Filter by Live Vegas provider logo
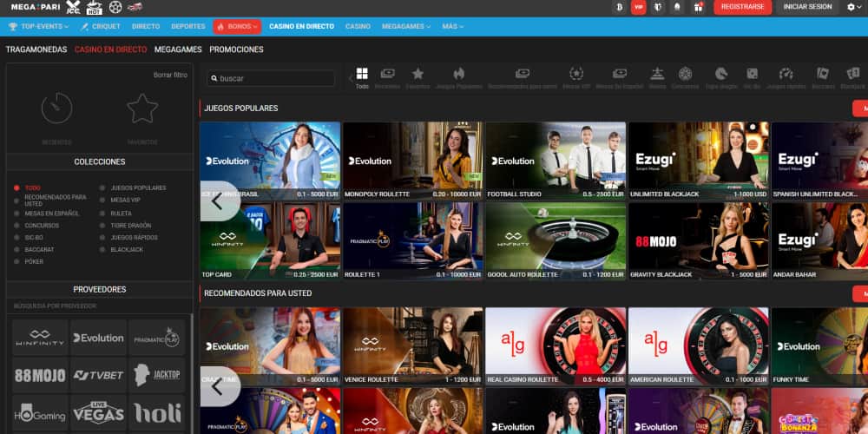Screen dimensions: 868x434 click(x=99, y=413)
